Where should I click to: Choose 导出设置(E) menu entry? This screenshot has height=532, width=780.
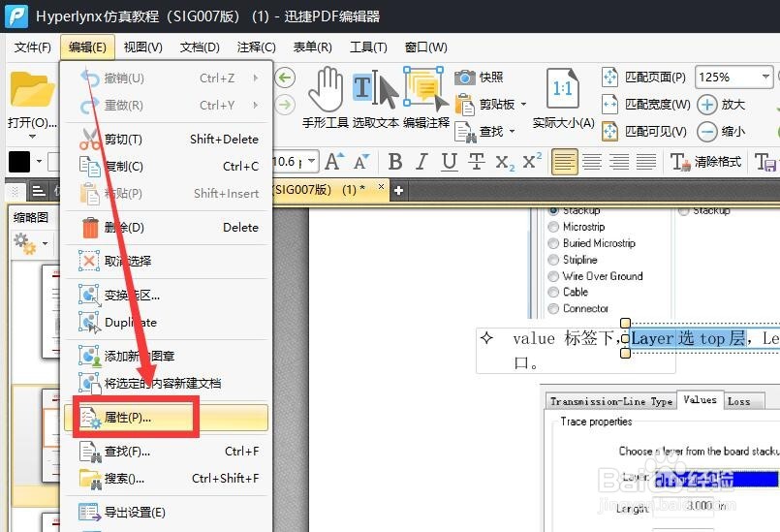(x=166, y=512)
